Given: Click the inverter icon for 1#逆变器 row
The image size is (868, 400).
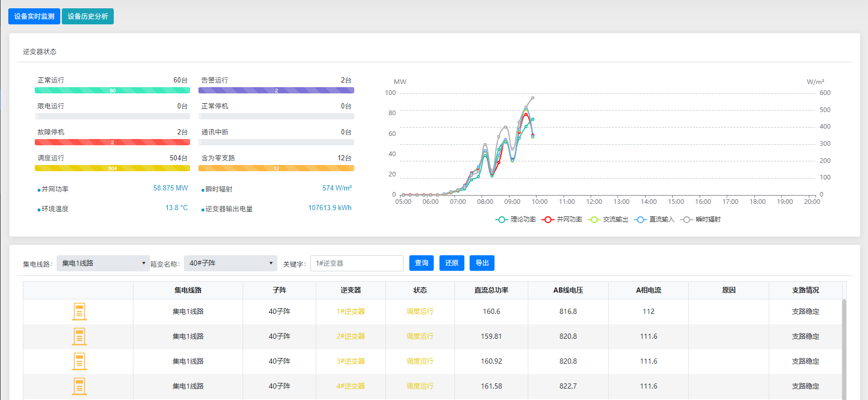Looking at the screenshot, I should click(x=79, y=311).
